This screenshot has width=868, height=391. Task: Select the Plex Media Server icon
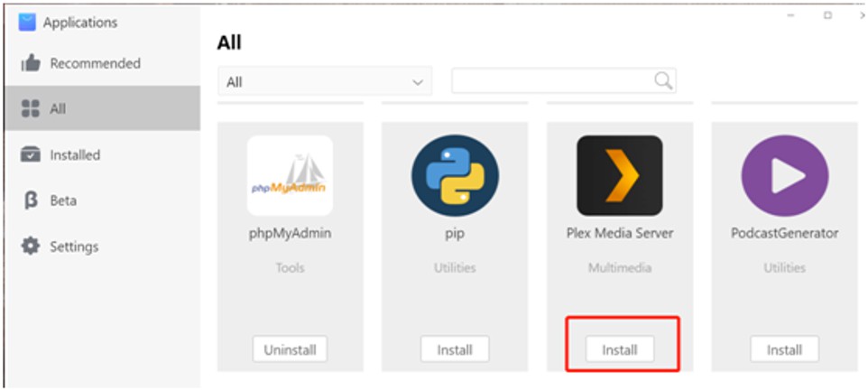coord(620,175)
